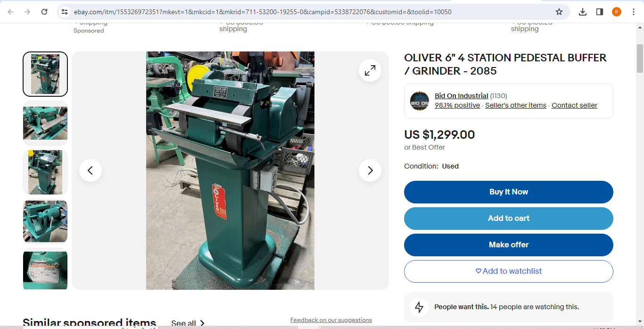Click the US $1,299.00 price text
The image size is (644, 329).
439,135
